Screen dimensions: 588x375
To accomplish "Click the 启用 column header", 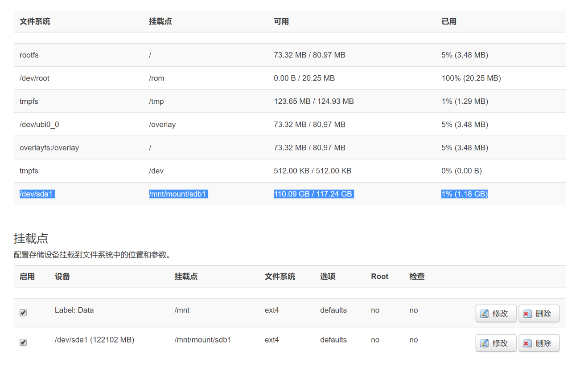I will [x=27, y=277].
